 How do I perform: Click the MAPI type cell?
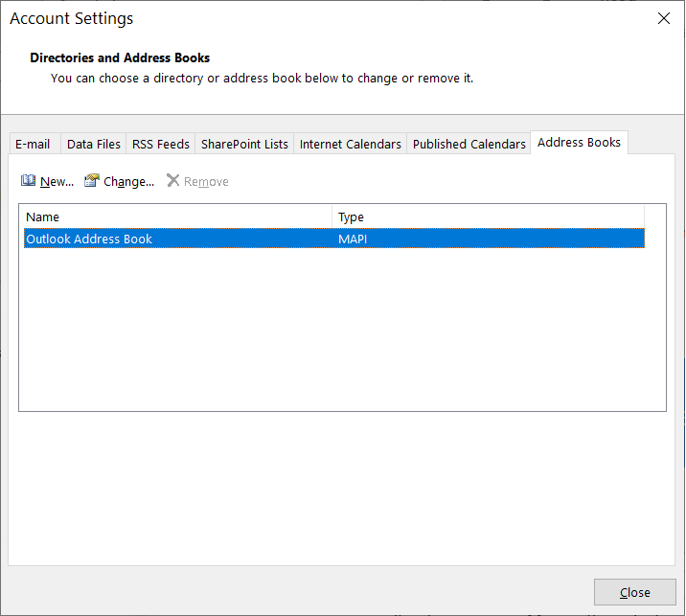(x=353, y=239)
